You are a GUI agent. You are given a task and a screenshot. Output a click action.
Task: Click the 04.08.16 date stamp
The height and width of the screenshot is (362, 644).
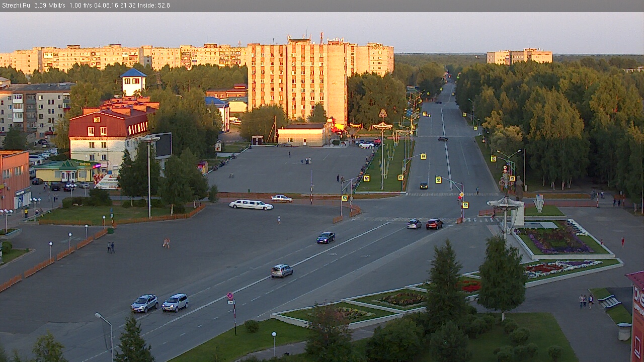(x=106, y=6)
